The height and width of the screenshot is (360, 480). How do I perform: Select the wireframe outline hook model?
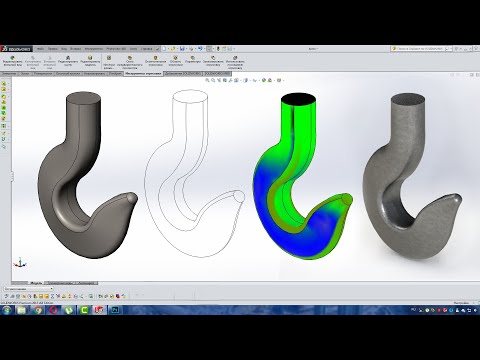point(195,173)
